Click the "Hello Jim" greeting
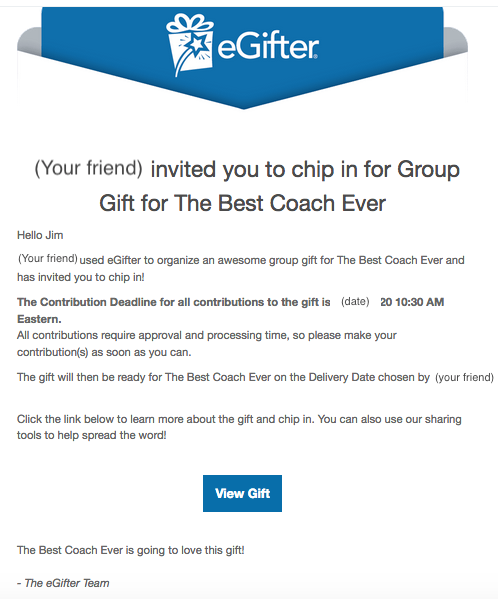 coord(40,235)
